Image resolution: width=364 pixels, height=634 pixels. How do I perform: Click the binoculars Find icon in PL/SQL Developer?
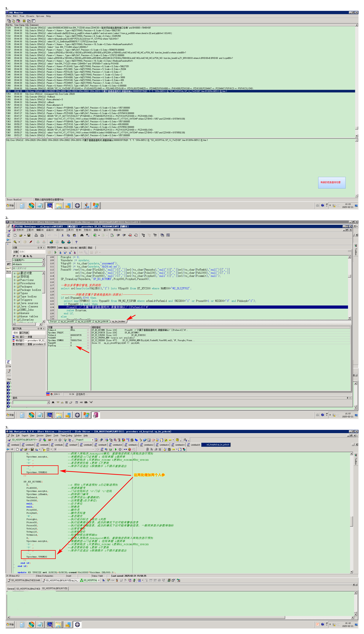pyautogui.click(x=82, y=235)
